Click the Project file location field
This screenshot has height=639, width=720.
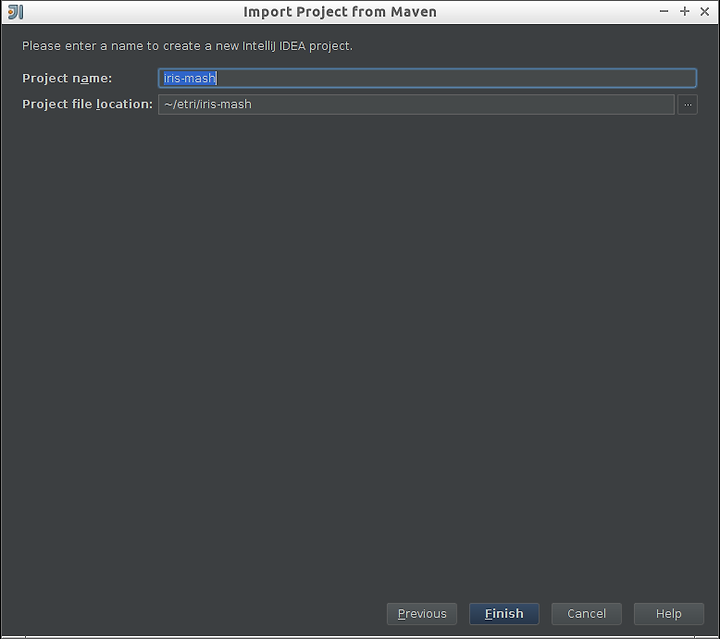(x=416, y=104)
